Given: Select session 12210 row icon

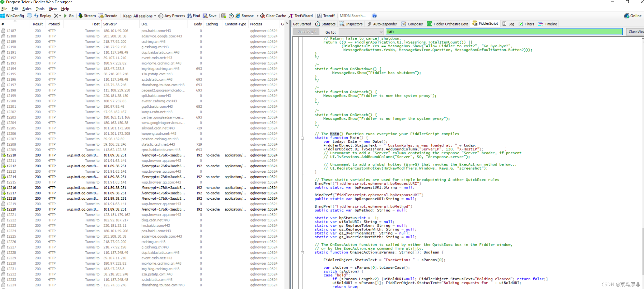Looking at the screenshot, I should 4,155.
